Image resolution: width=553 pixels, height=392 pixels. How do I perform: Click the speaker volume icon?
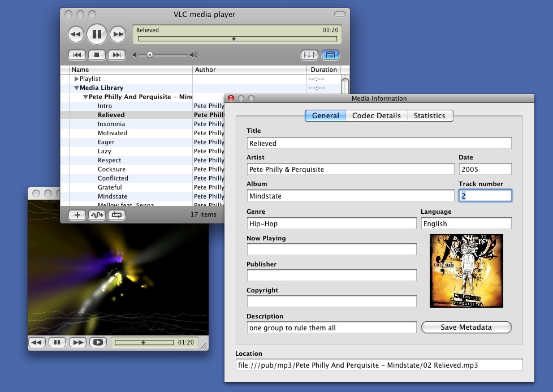pos(194,54)
